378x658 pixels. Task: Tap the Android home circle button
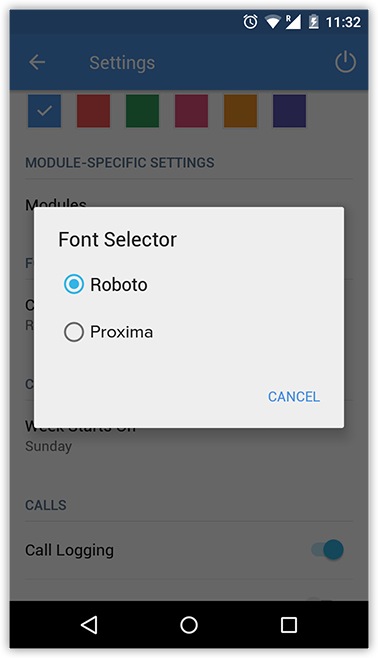189,624
